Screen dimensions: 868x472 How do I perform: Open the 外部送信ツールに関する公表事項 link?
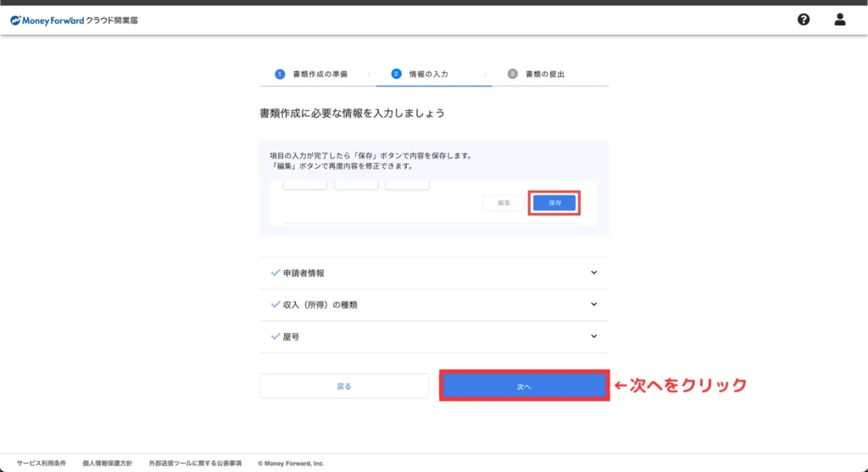click(x=195, y=464)
